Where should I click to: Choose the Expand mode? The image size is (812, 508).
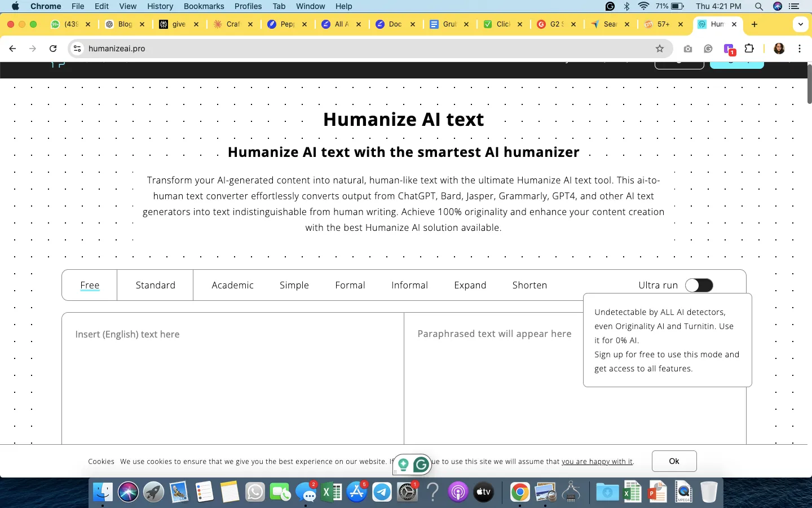click(470, 285)
